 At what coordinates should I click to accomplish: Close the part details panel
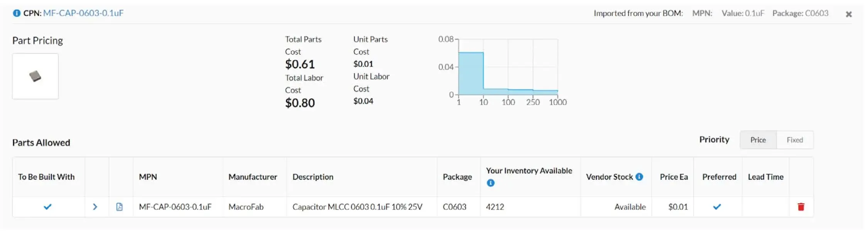[x=849, y=14]
